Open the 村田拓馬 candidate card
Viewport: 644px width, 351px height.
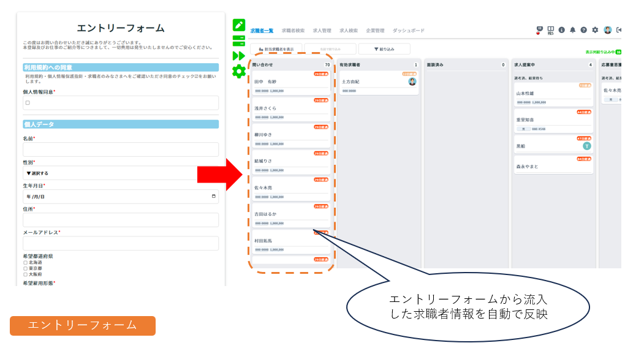tap(291, 241)
